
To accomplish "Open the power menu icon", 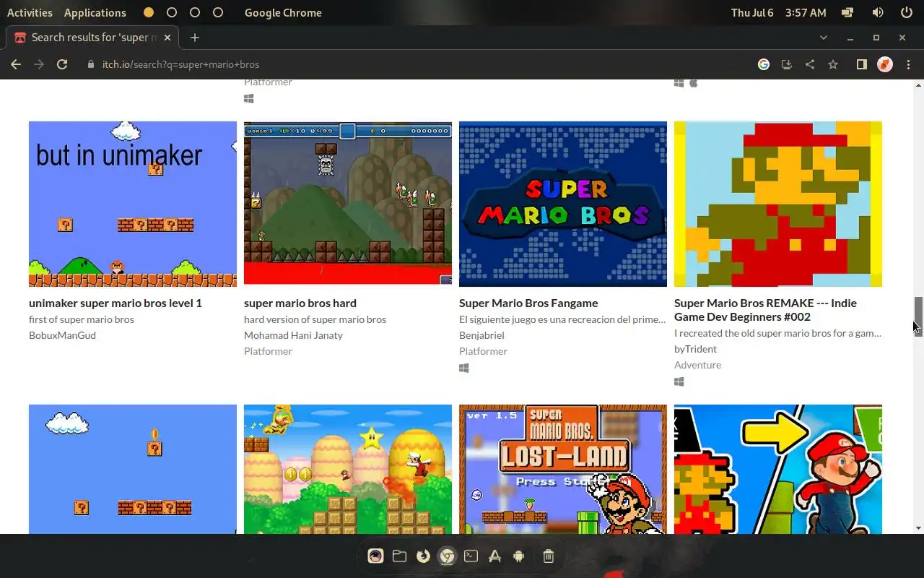I will 907,12.
